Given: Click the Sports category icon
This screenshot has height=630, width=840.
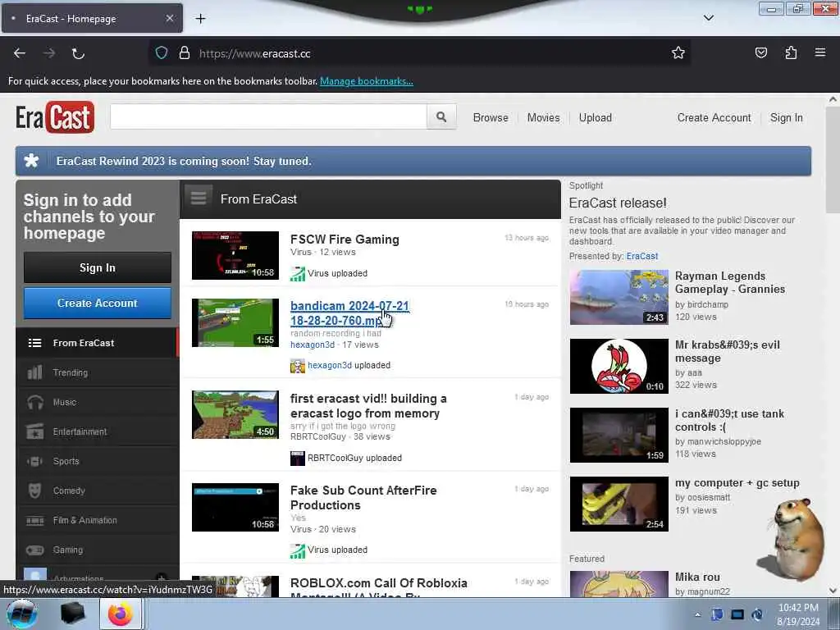Looking at the screenshot, I should click(x=34, y=461).
